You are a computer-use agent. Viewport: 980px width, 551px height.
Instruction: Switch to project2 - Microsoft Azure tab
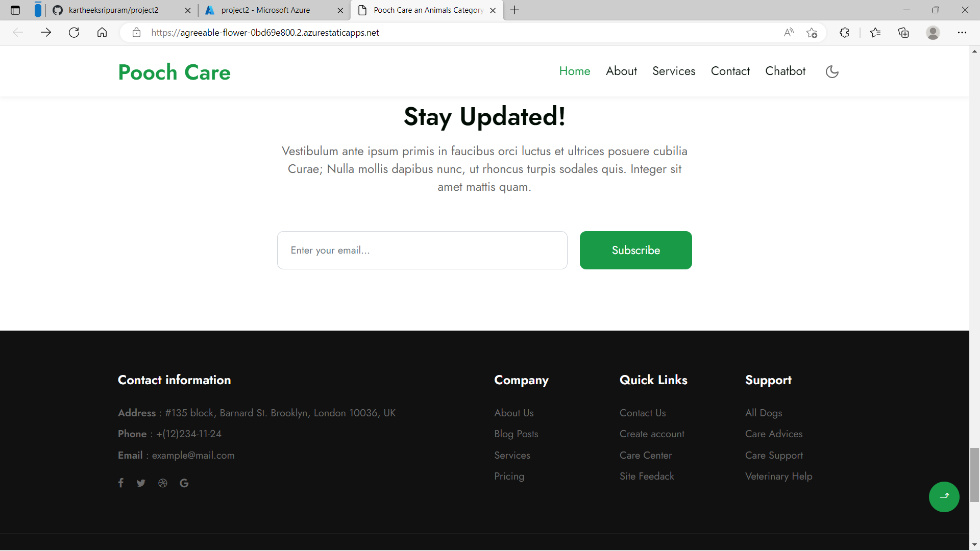pyautogui.click(x=274, y=10)
